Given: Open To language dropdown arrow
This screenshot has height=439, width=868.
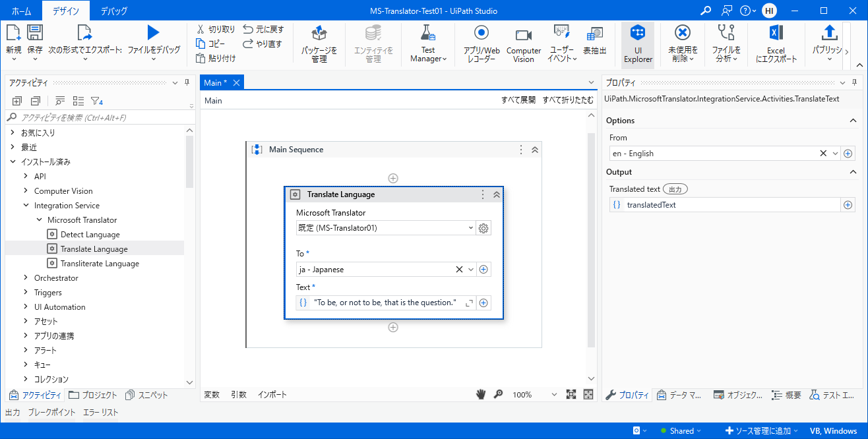Looking at the screenshot, I should pyautogui.click(x=471, y=270).
